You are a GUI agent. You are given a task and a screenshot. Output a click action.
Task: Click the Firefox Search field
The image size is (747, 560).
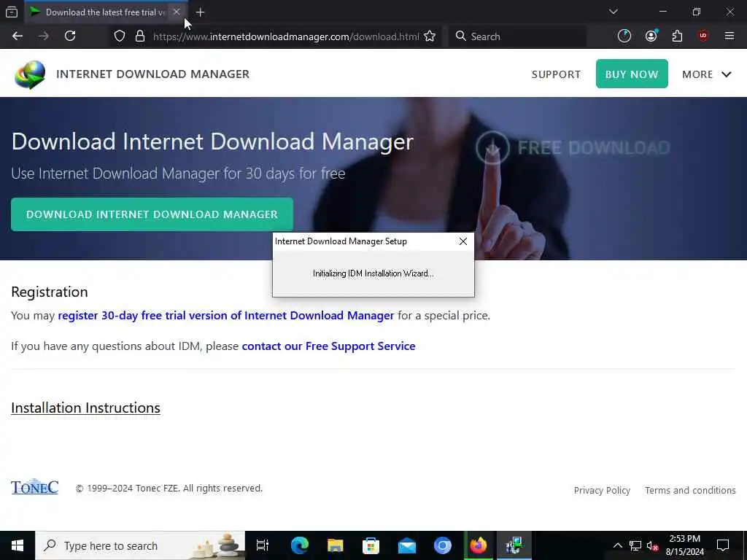tap(518, 36)
